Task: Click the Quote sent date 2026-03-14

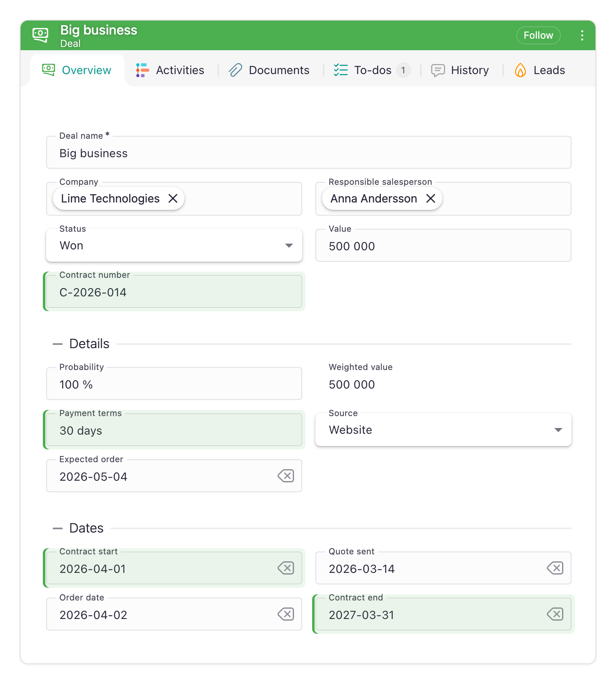Action: tap(362, 569)
